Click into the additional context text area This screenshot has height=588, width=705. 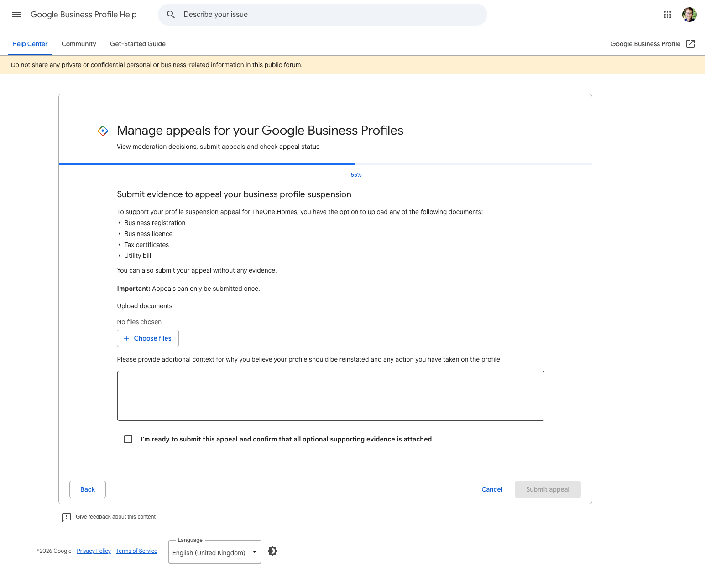point(331,396)
